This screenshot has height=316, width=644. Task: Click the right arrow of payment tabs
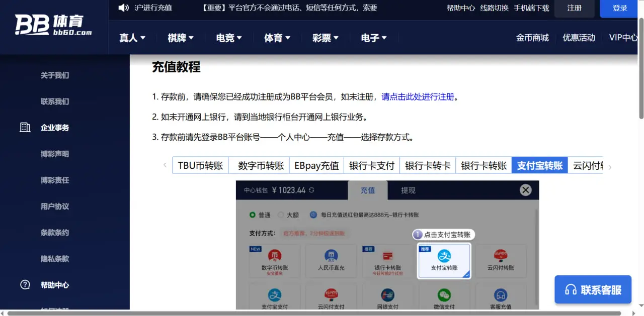[x=610, y=167]
